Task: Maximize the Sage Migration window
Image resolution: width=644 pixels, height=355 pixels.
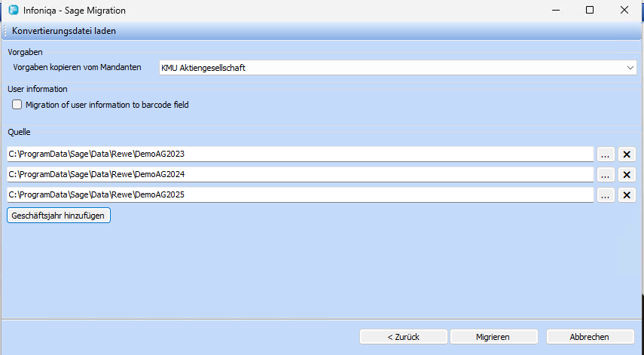Action: pyautogui.click(x=590, y=11)
